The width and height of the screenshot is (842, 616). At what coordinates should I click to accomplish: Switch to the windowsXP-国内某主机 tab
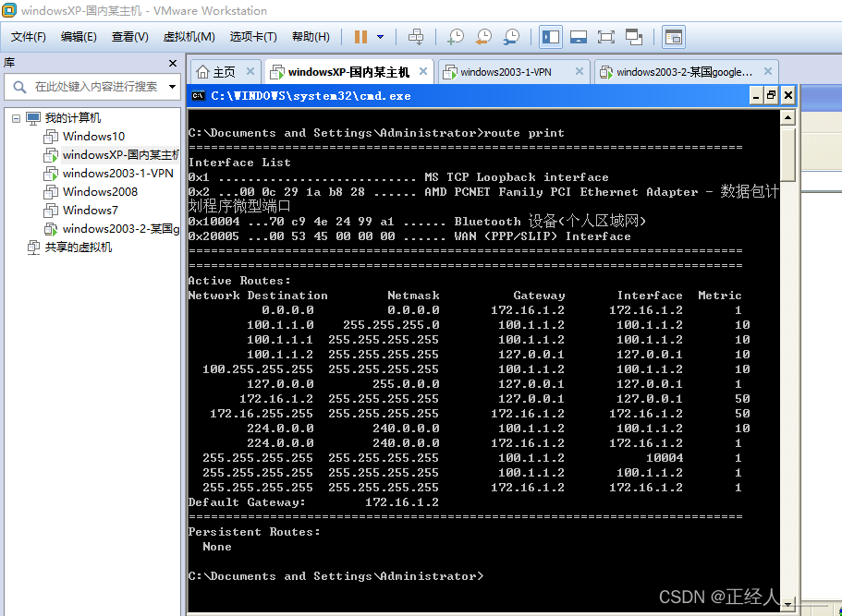(349, 72)
